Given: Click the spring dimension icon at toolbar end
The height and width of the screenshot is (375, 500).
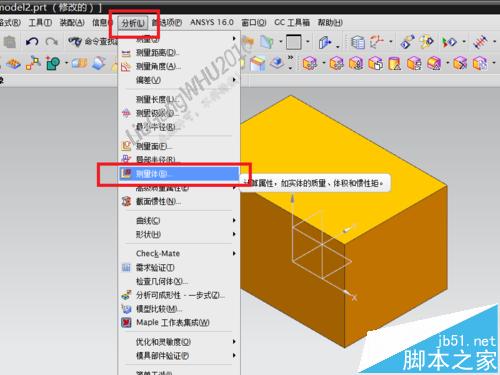Looking at the screenshot, I should click(480, 42).
